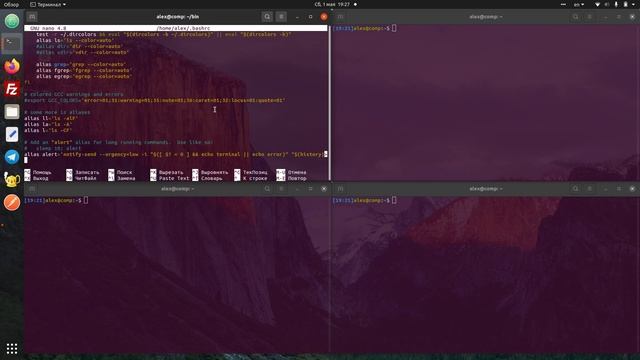The width and height of the screenshot is (640, 360).
Task: Expand the system menu arrow in top bar
Action: coord(634,4)
